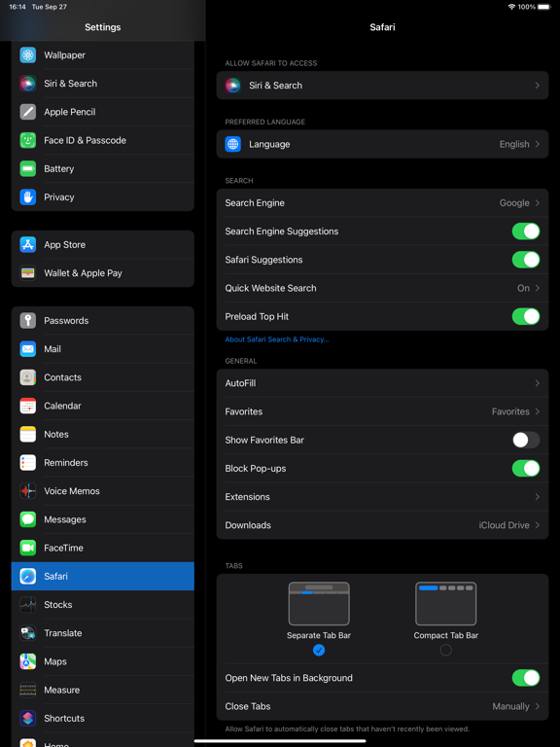Image resolution: width=560 pixels, height=747 pixels.
Task: Disable the Preload Top Hit switch
Action: click(526, 316)
